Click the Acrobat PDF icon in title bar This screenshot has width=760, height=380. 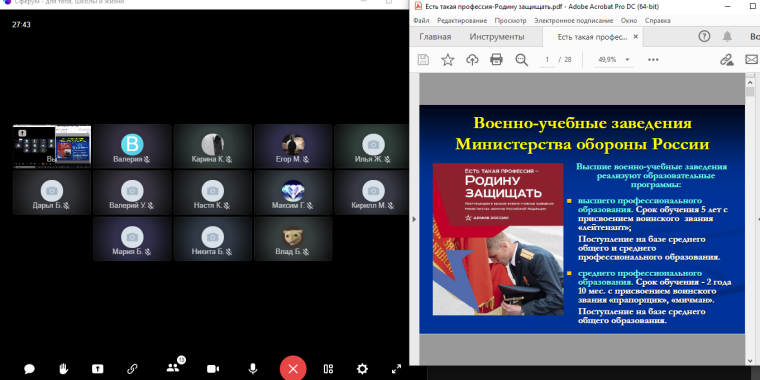418,7
